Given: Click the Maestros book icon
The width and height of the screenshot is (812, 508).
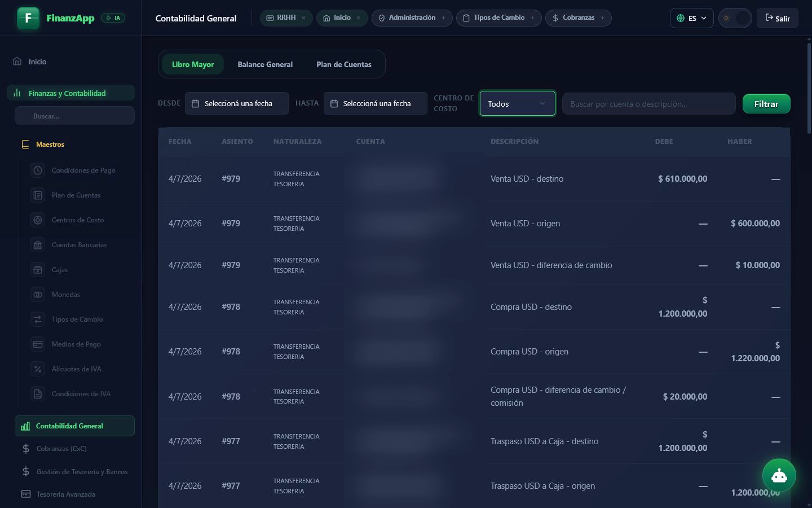Looking at the screenshot, I should coord(25,144).
